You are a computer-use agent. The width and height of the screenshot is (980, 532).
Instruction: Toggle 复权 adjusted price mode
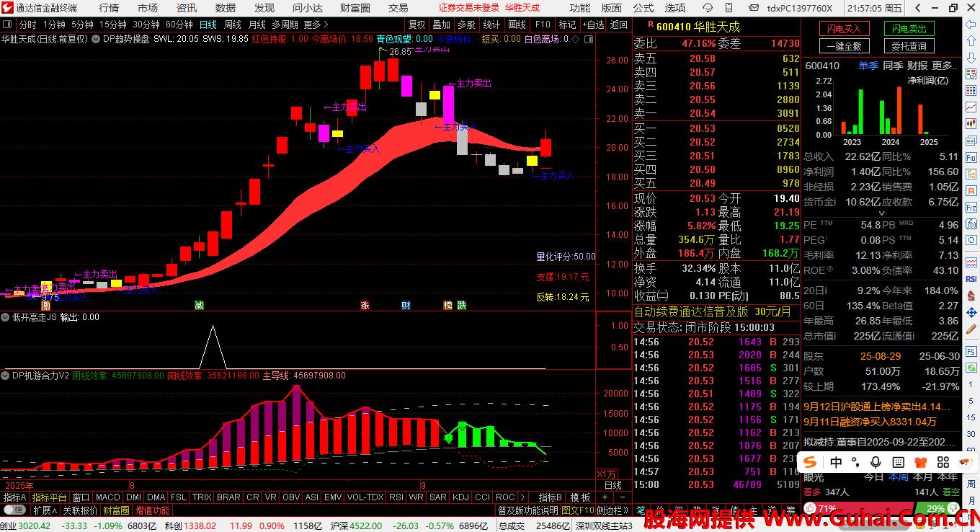tap(416, 25)
